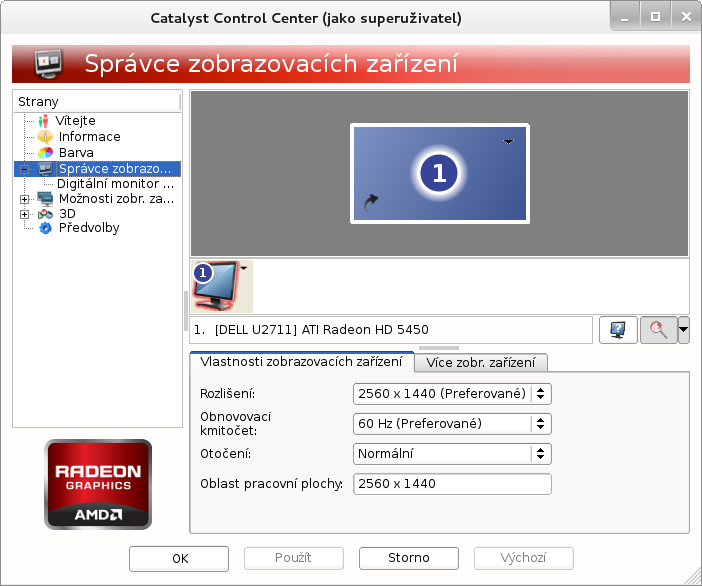
Task: Open the Rozlišení resolution dropdown
Action: pos(452,394)
